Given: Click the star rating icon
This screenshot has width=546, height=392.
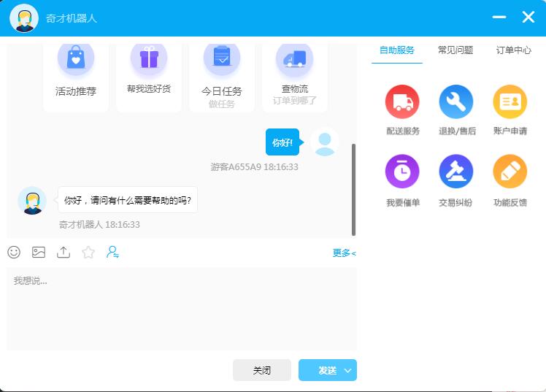Looking at the screenshot, I should [88, 252].
